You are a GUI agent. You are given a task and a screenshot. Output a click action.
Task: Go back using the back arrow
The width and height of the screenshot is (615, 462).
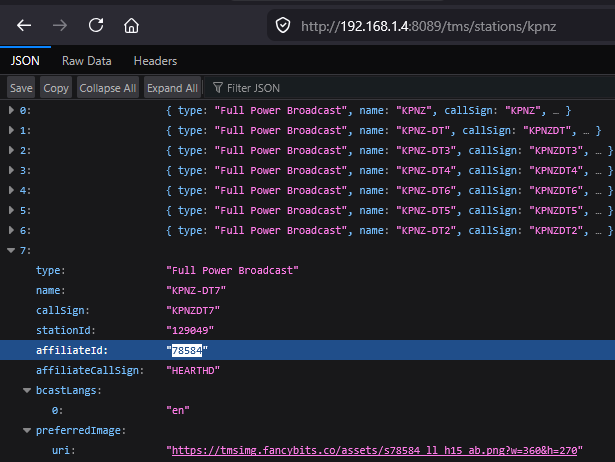(x=24, y=26)
